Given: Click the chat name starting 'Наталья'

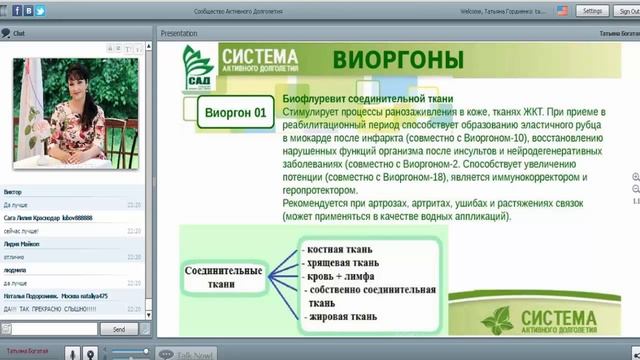Looking at the screenshot, I should 56,296.
